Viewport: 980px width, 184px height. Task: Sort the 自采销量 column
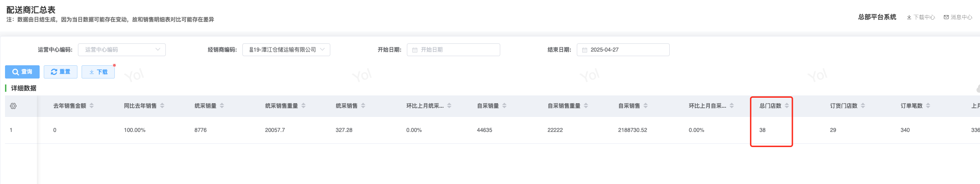[x=504, y=106]
